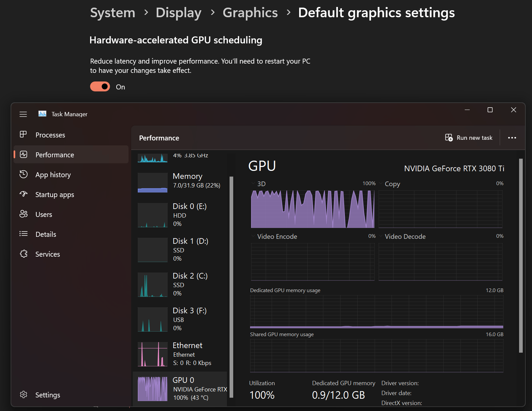This screenshot has height=411, width=532.
Task: Go to the Processes page
Action: [50, 135]
